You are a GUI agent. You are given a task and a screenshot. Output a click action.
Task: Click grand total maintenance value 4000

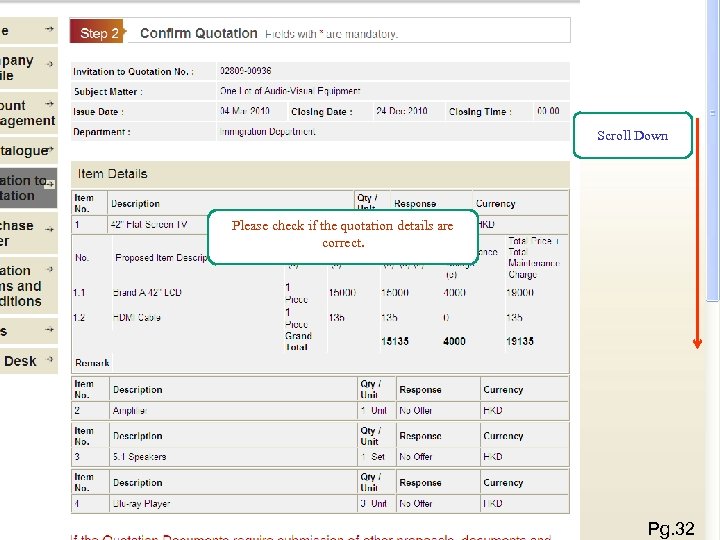(x=454, y=341)
